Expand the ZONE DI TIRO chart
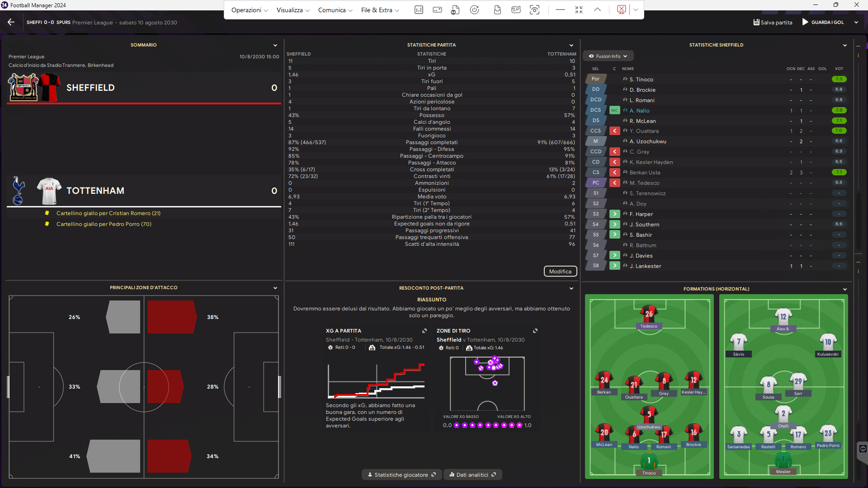The height and width of the screenshot is (488, 868). point(535,331)
